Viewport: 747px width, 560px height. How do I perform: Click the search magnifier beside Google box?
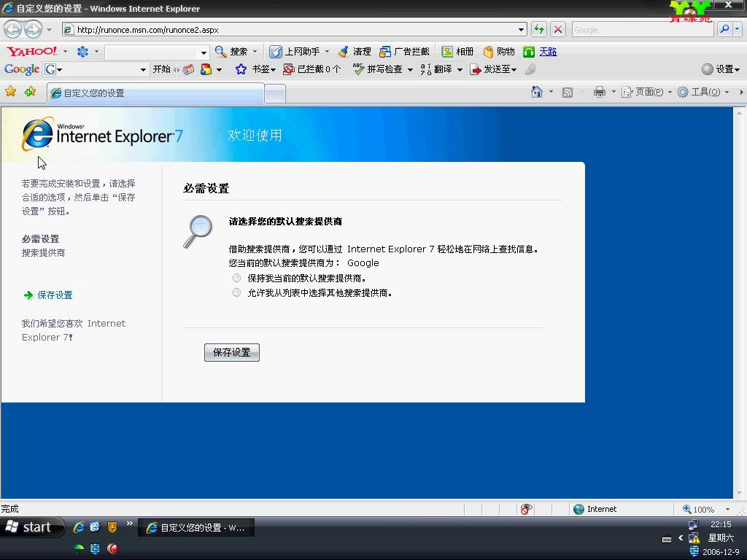point(724,29)
